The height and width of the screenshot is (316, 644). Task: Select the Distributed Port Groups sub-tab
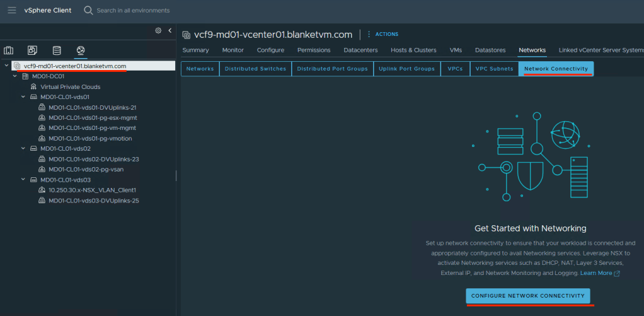333,69
